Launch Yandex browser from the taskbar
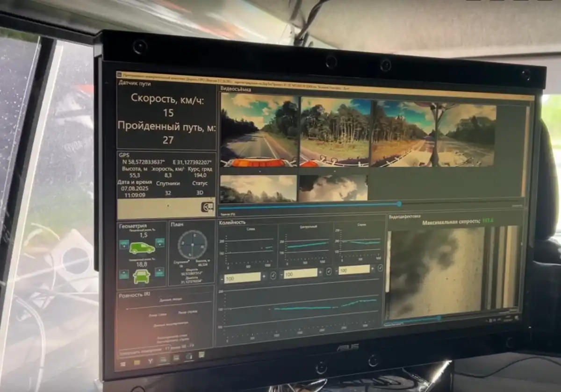This screenshot has width=561, height=392. 150,361
